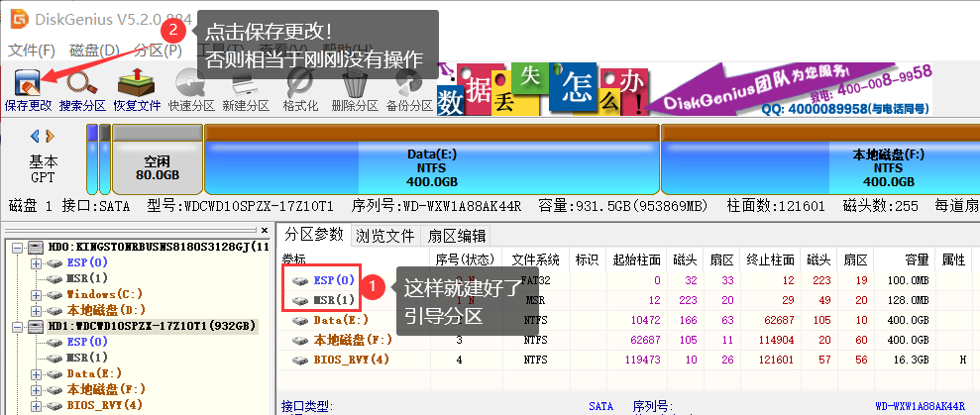980x415 pixels.
Task: Select the BIOS_RVY(4) row in partition table
Action: pos(627,361)
